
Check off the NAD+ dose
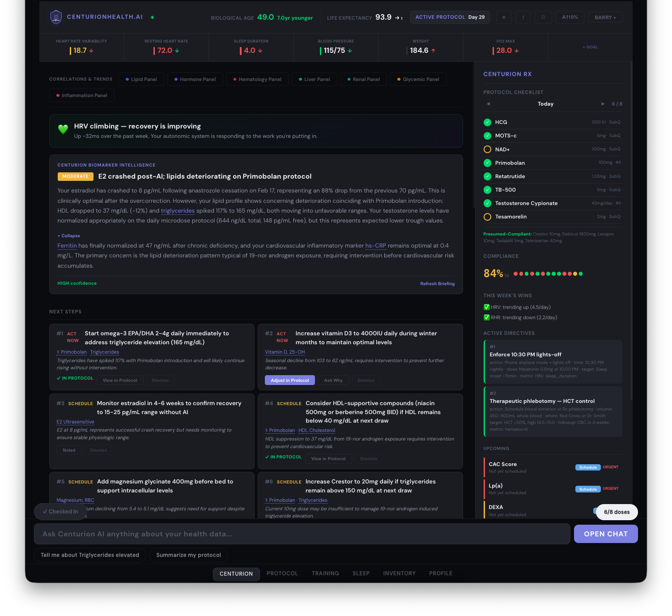[487, 150]
